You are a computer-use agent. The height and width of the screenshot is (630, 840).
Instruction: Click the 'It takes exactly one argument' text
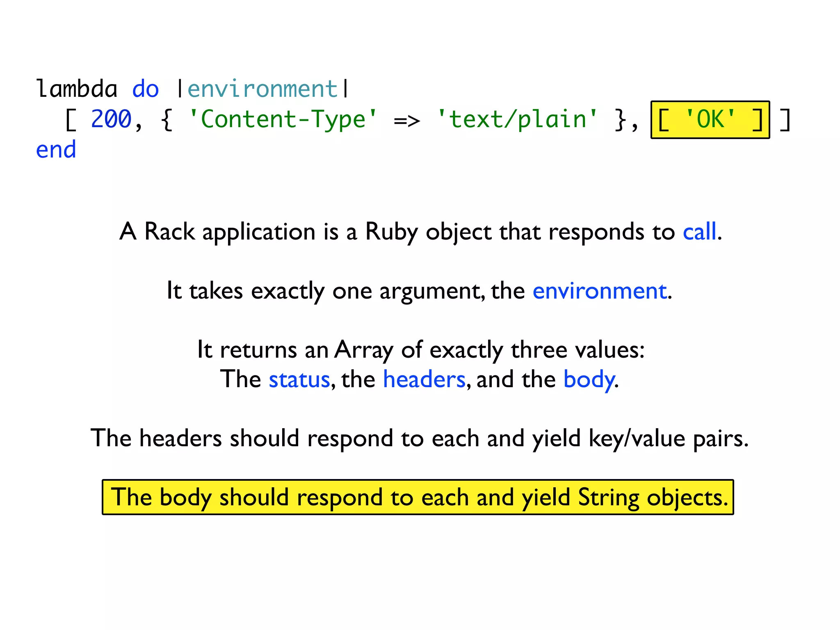[324, 291]
